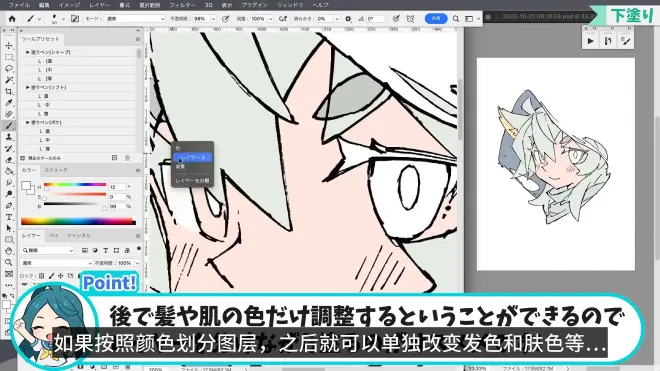Toggle lock image pixels brush icon

(51, 276)
